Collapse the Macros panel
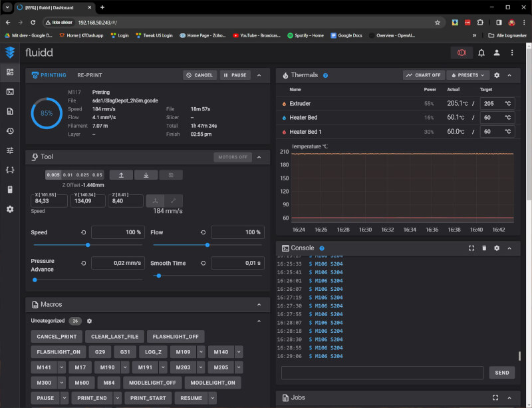Image resolution: width=532 pixels, height=408 pixels. tap(259, 304)
